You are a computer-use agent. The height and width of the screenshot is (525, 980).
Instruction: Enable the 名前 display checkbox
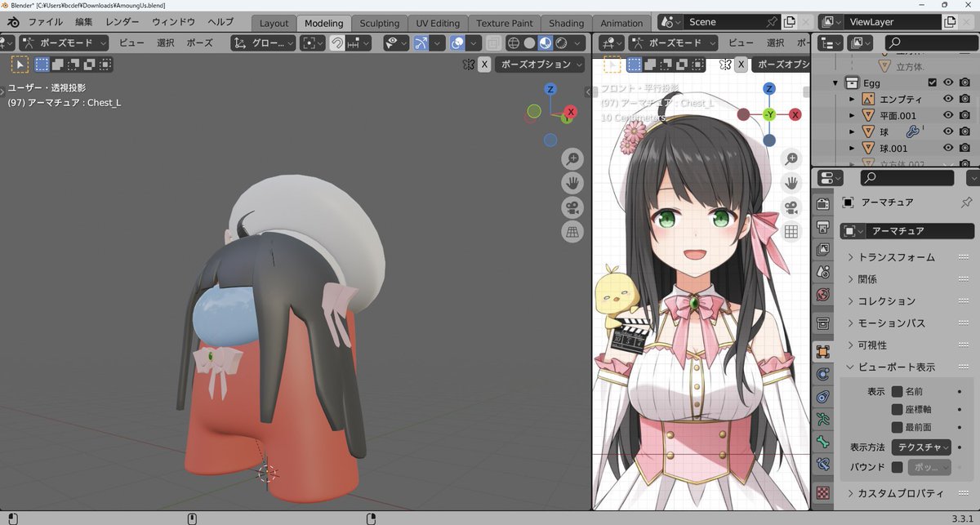[x=898, y=392]
